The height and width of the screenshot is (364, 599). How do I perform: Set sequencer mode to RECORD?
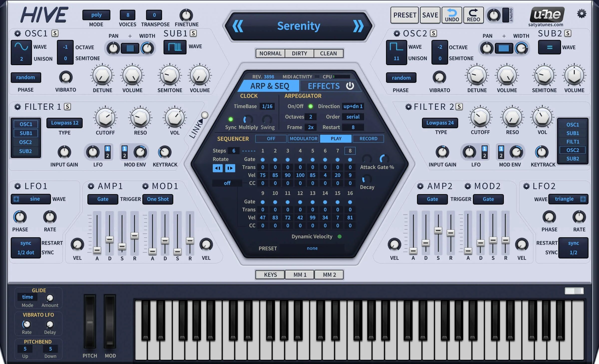click(x=368, y=138)
